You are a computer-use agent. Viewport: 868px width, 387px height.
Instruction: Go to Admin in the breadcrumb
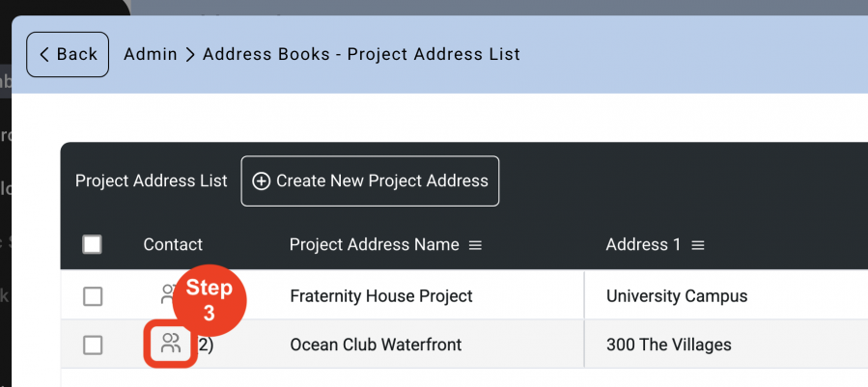151,54
